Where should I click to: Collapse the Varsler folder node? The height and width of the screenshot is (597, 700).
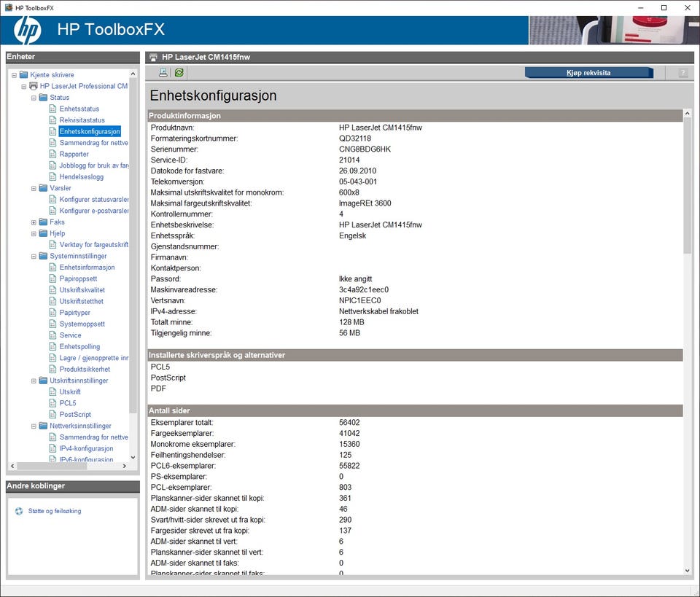coord(34,188)
